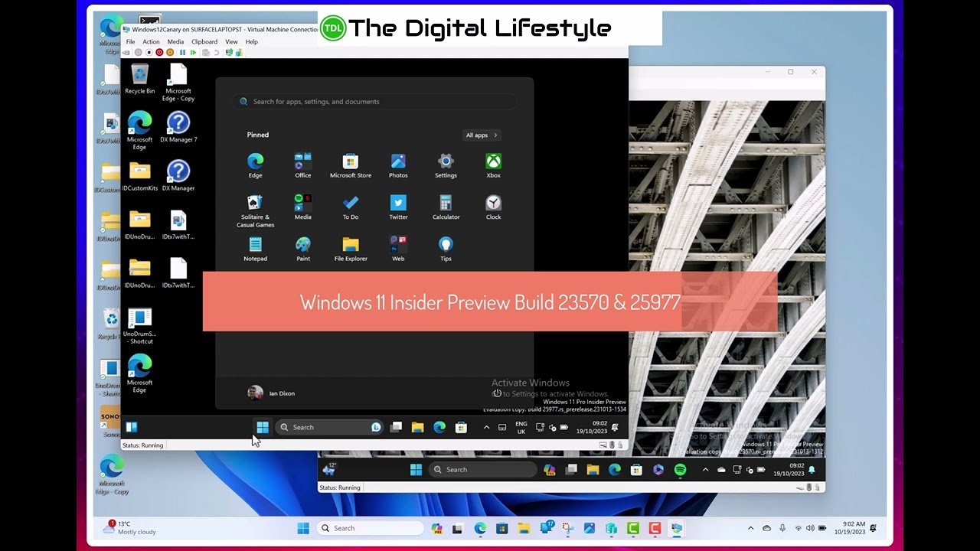980x551 pixels.
Task: Open pinned File Explorer in the Start menu
Action: click(x=351, y=249)
